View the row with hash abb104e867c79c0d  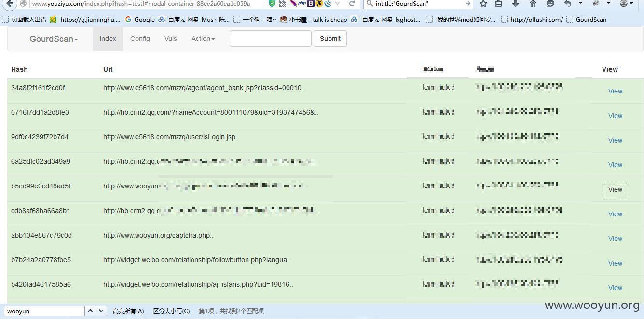(x=615, y=239)
